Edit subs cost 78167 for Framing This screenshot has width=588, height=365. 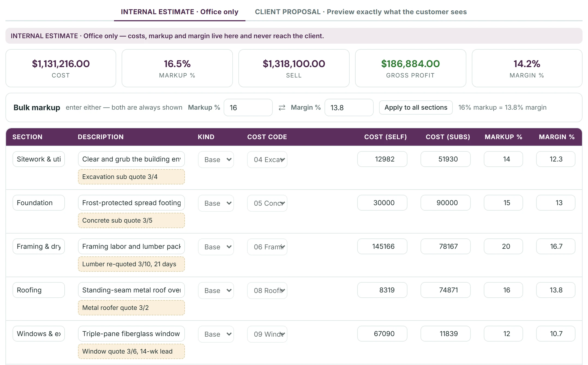[x=446, y=246]
